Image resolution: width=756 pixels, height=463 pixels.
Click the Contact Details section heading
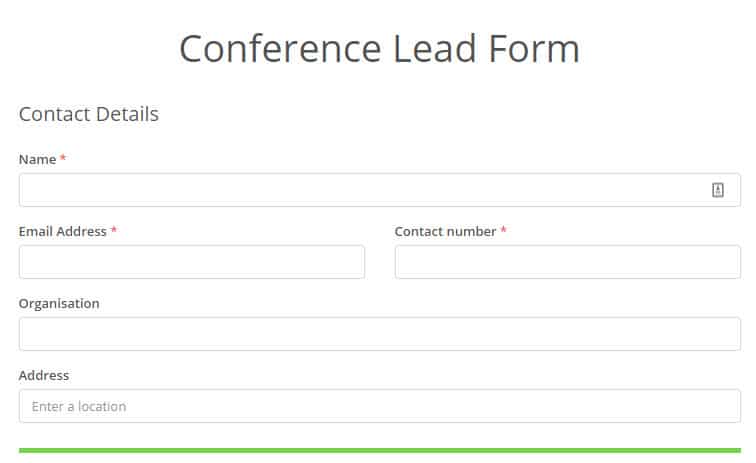89,114
